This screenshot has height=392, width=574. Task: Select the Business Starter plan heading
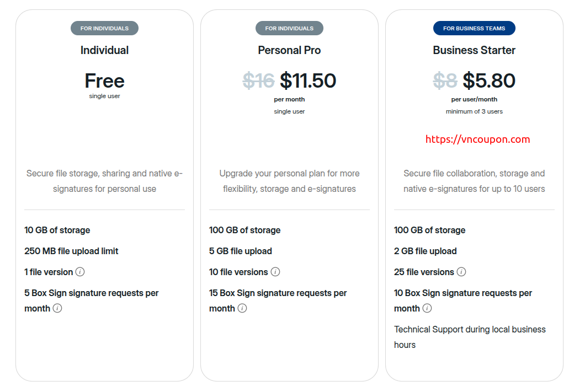click(474, 50)
